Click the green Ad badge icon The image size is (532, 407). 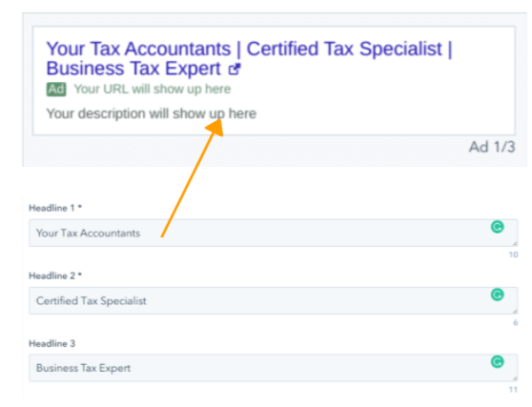point(56,90)
